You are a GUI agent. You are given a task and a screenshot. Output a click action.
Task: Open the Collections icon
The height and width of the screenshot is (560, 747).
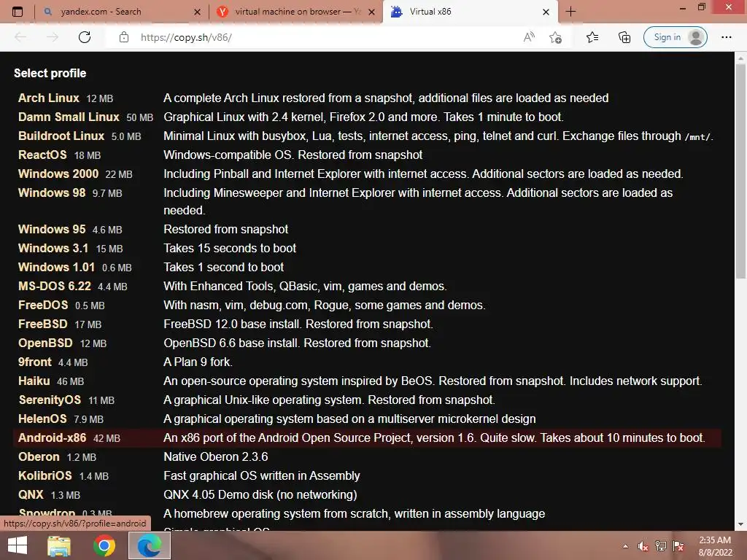pos(624,37)
